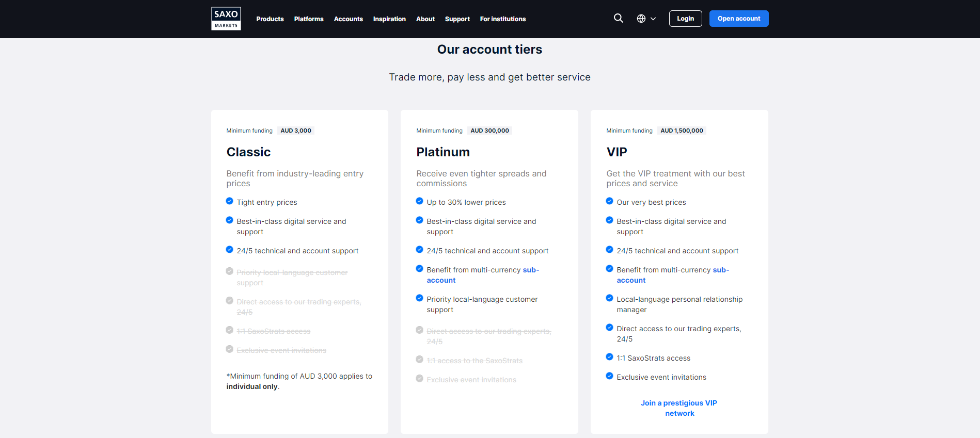Follow the Platinum sub-account link

point(441,280)
